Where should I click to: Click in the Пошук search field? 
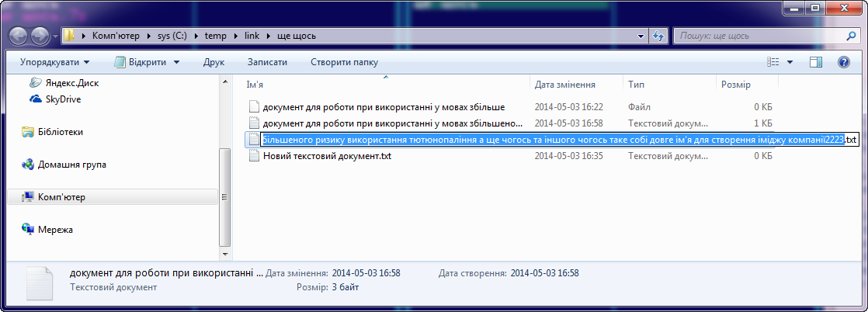click(x=757, y=36)
